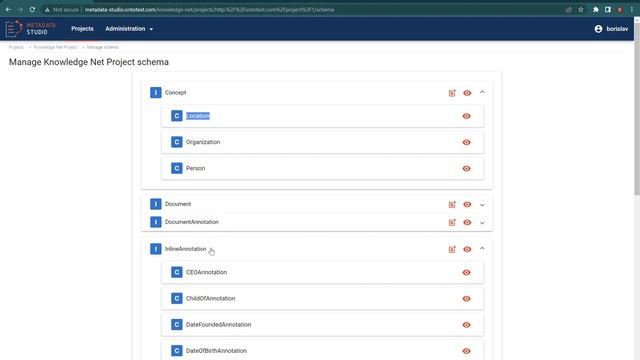Go to Projects breadcrumb link
Viewport: 640px width, 360px height.
[16, 47]
